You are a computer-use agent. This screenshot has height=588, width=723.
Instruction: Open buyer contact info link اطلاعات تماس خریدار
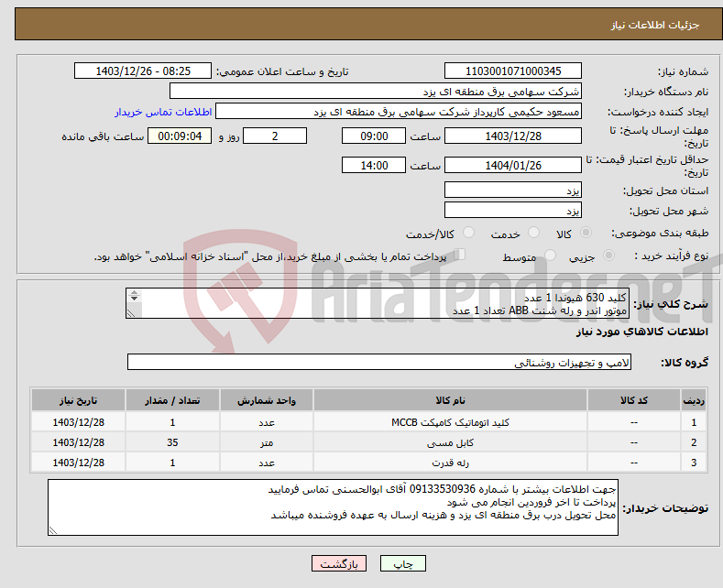[163, 112]
